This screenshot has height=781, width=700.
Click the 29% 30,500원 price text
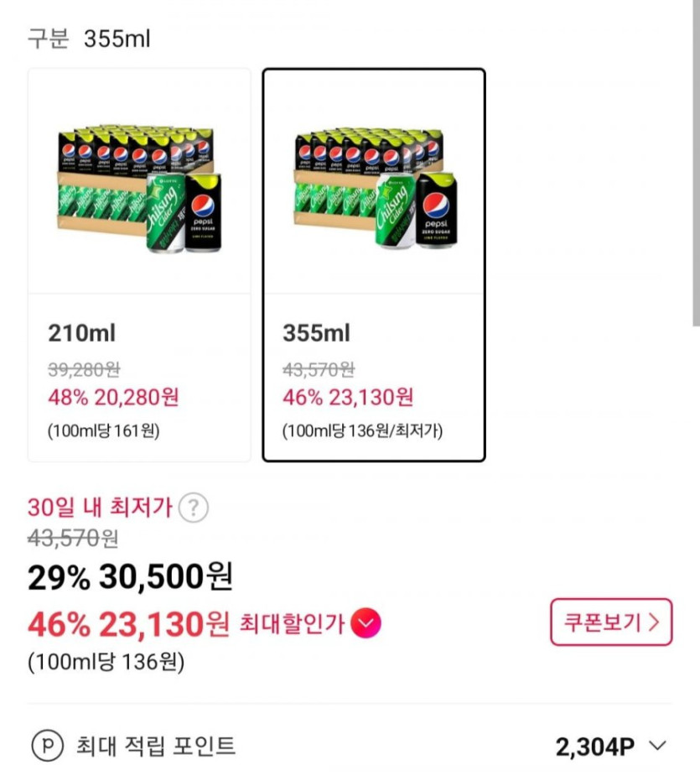pos(130,577)
